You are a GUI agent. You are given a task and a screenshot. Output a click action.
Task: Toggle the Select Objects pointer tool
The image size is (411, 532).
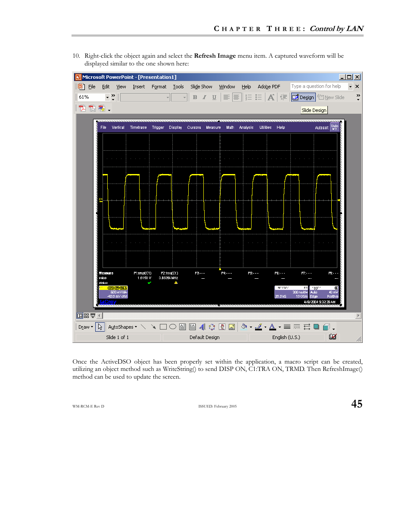[x=100, y=327]
